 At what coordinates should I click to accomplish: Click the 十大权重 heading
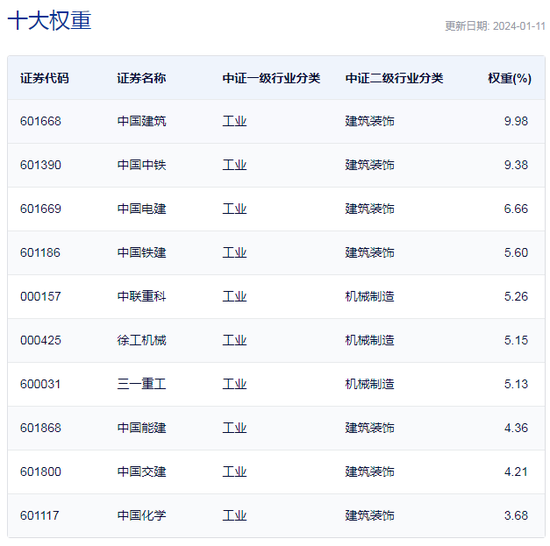49,20
